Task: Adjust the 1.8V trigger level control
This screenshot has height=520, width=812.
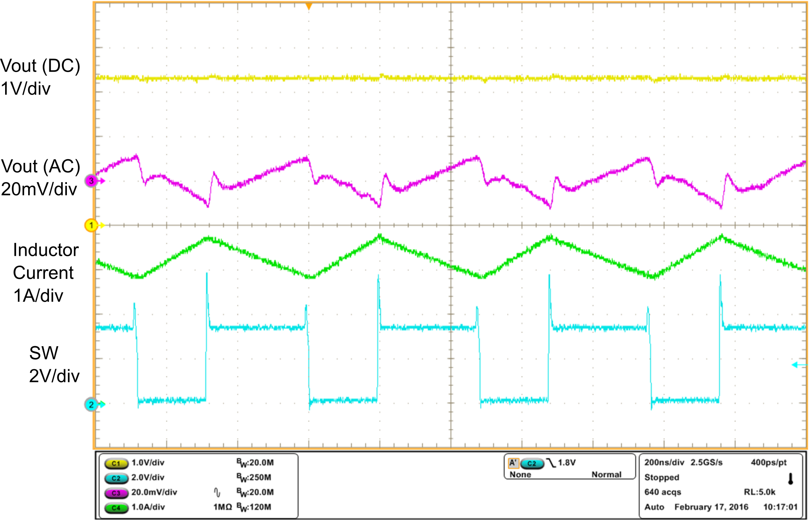Action: [567, 463]
